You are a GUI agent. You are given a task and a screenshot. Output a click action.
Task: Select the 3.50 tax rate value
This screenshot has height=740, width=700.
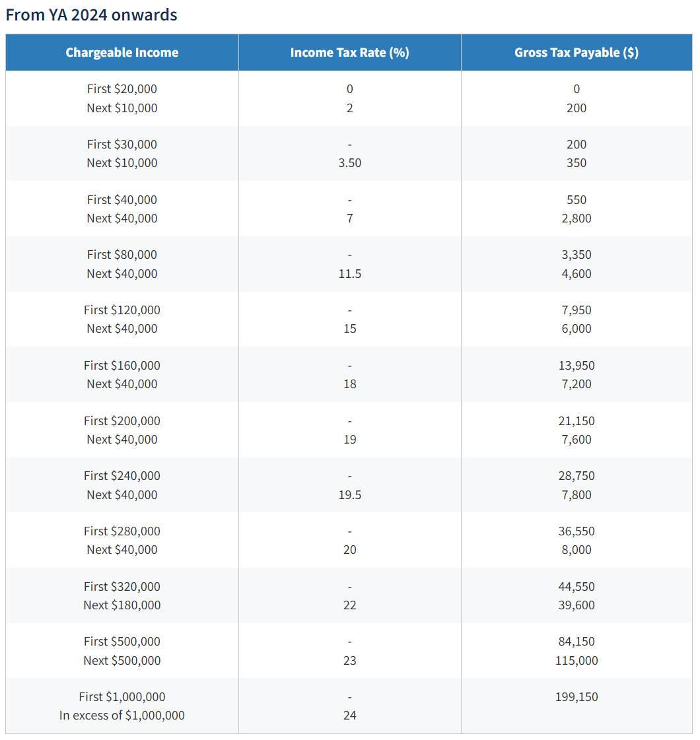(349, 163)
